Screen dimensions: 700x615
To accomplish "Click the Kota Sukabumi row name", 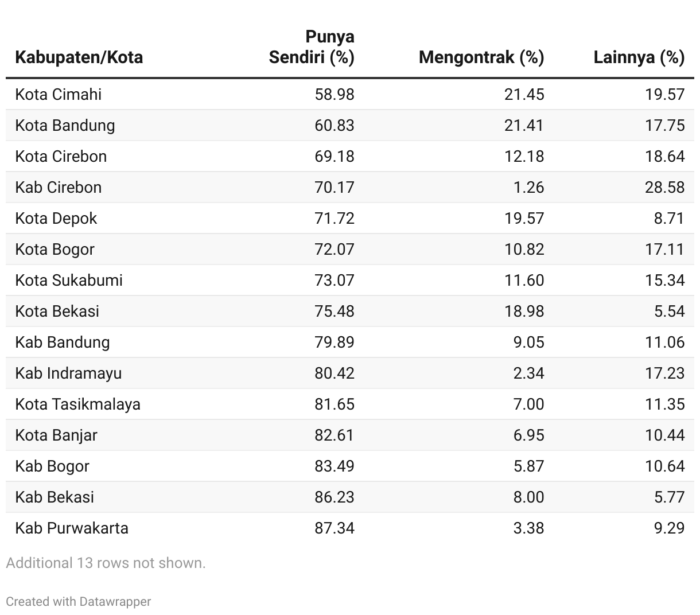I will (69, 280).
